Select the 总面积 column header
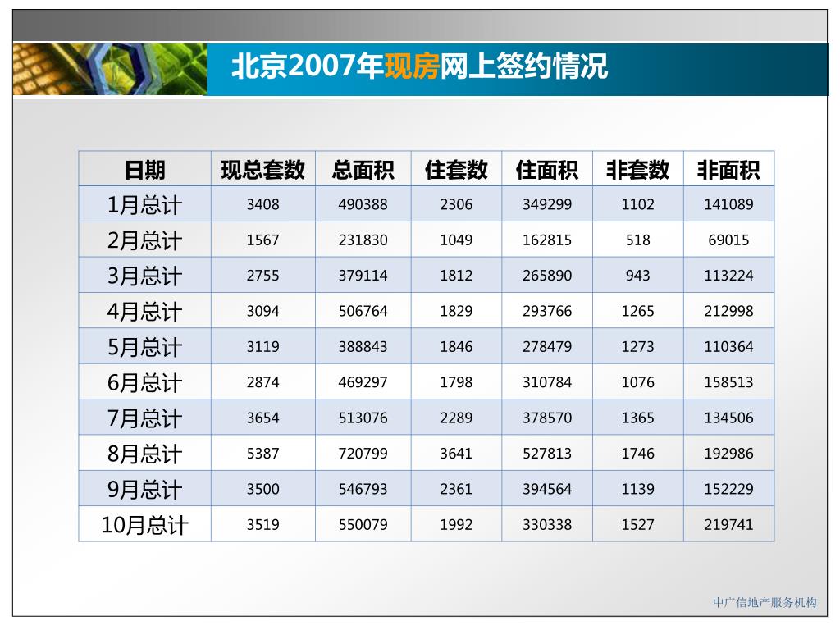The height and width of the screenshot is (630, 840). coord(363,169)
